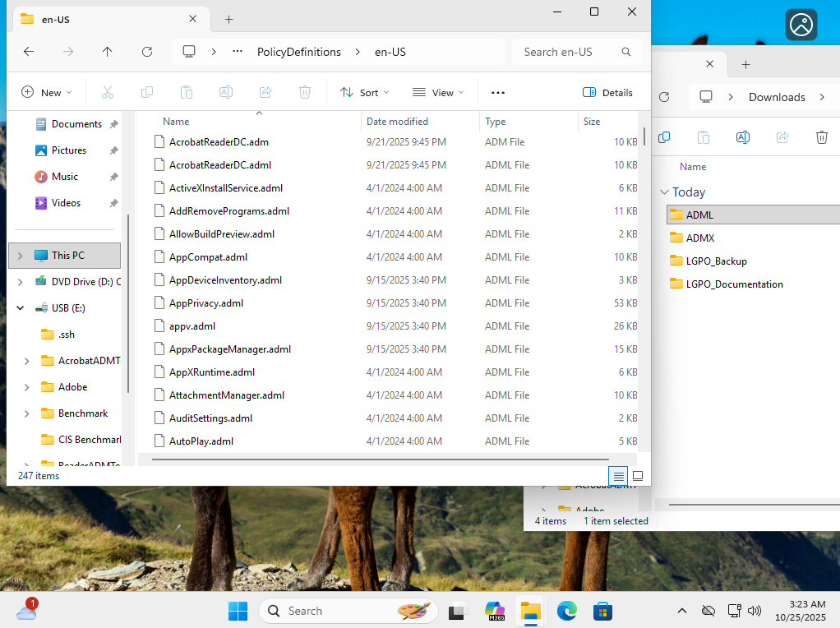Collapse the Today group in Downloads
840x628 pixels.
click(x=664, y=192)
